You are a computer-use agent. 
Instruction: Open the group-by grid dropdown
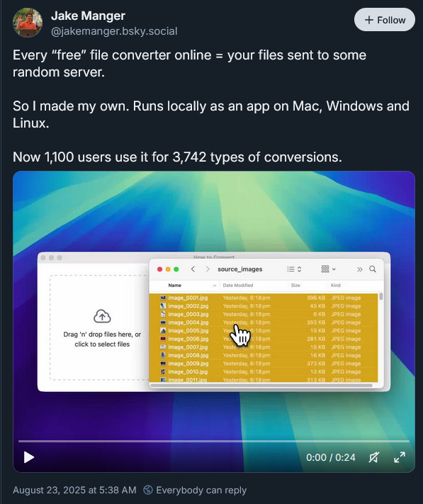pos(328,269)
